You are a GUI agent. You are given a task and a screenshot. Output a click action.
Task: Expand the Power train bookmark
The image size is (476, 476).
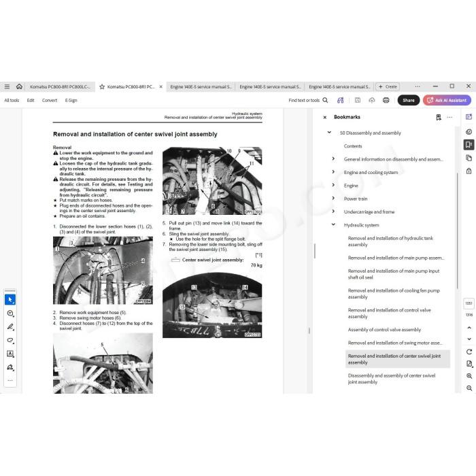click(x=333, y=199)
